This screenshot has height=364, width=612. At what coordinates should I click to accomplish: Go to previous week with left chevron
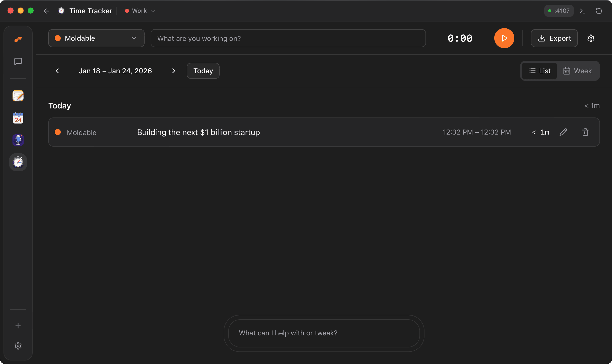pyautogui.click(x=57, y=71)
